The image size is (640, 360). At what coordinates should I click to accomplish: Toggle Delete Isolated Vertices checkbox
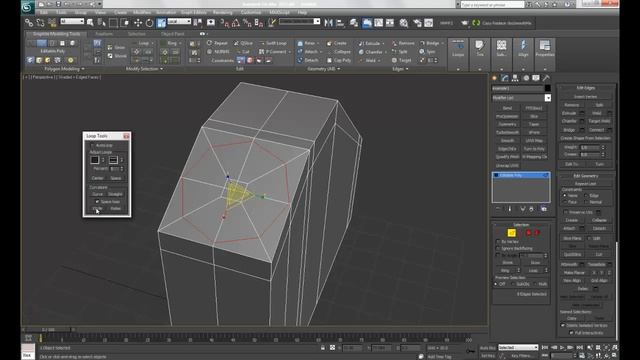[563, 325]
